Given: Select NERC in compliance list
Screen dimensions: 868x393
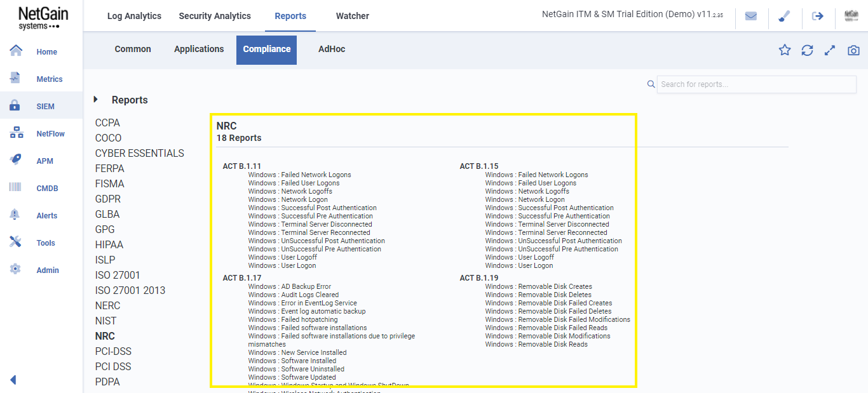Looking at the screenshot, I should (107, 305).
